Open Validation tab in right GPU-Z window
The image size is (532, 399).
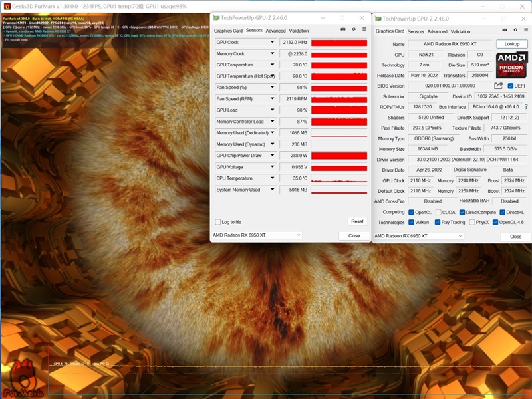(x=460, y=31)
